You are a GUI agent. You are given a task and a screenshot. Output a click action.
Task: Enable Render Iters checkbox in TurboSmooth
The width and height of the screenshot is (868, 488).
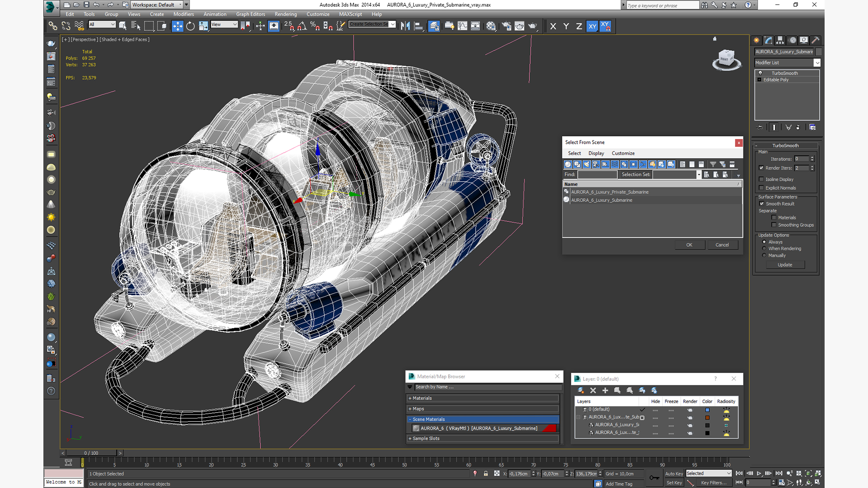[x=762, y=168]
